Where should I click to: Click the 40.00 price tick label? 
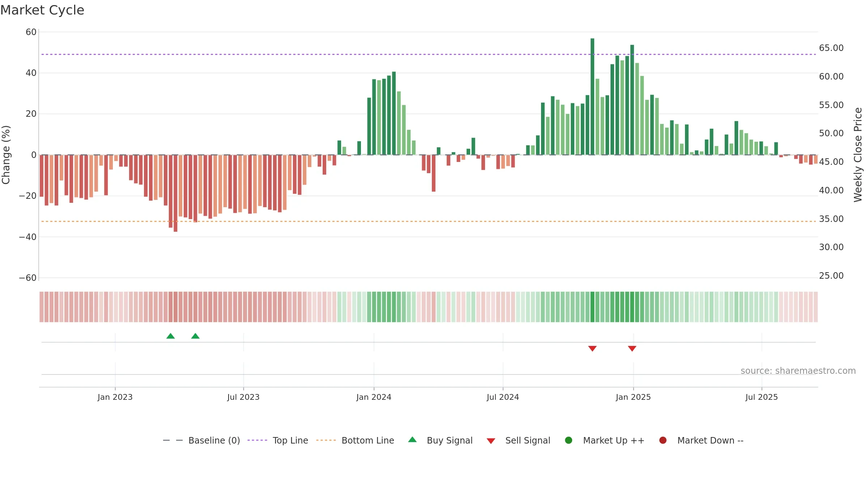click(831, 191)
